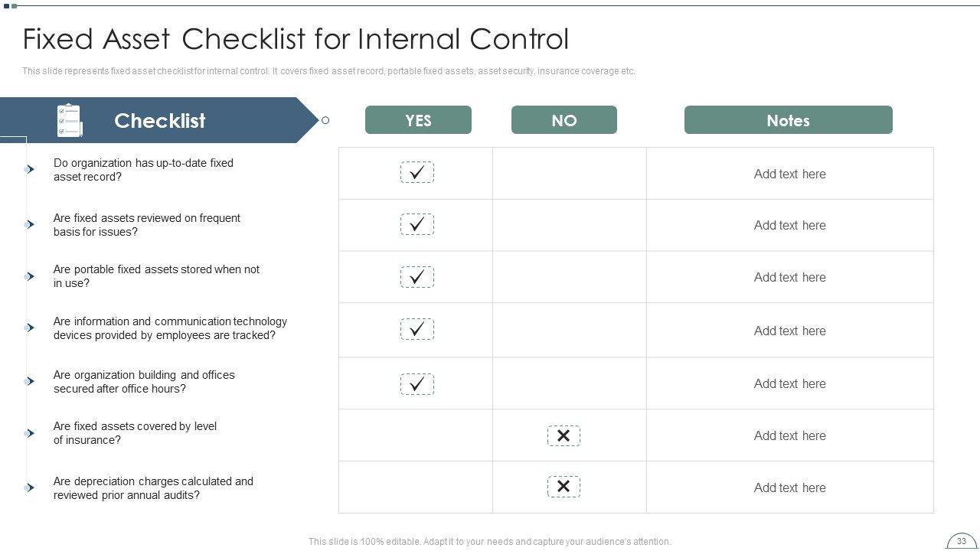Viewport: 980px width, 551px height.
Task: Toggle YES checkmark for building secured row
Action: click(417, 384)
